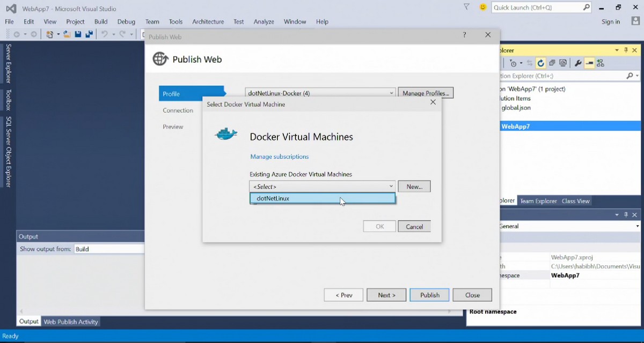The image size is (644, 343).
Task: Click the Navigate Forward toolbar icon
Action: point(34,34)
